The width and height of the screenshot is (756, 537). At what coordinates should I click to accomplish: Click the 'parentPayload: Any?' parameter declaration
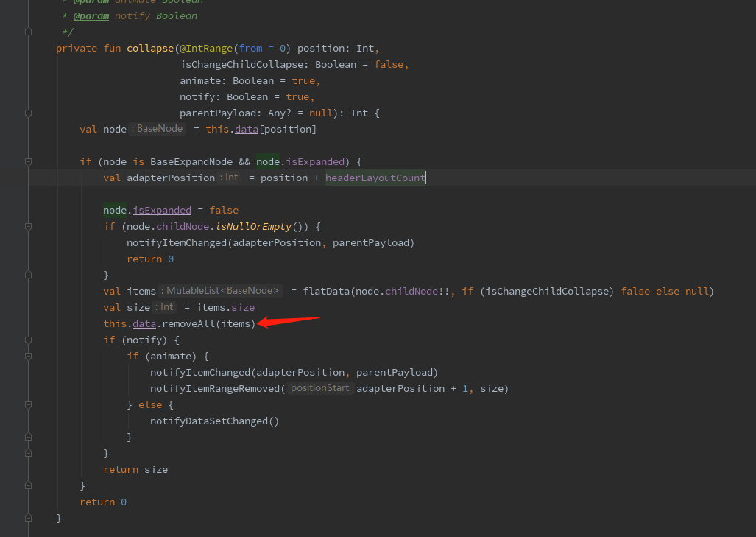[236, 113]
